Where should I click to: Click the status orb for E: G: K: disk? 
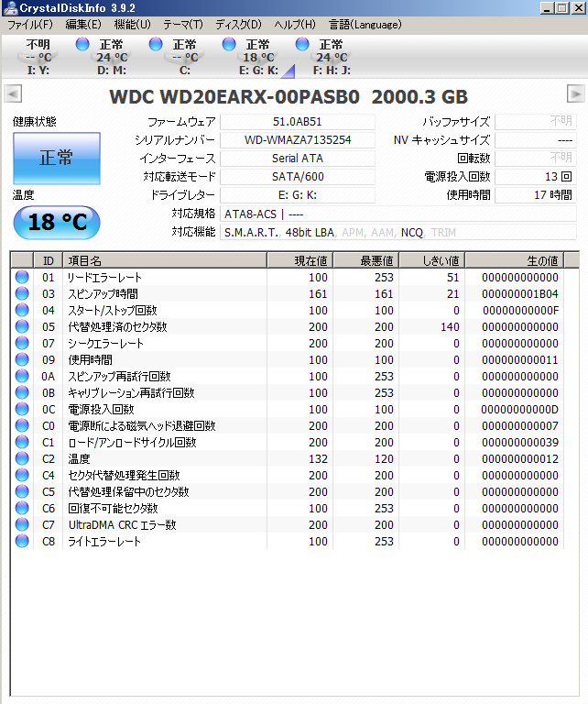[229, 44]
